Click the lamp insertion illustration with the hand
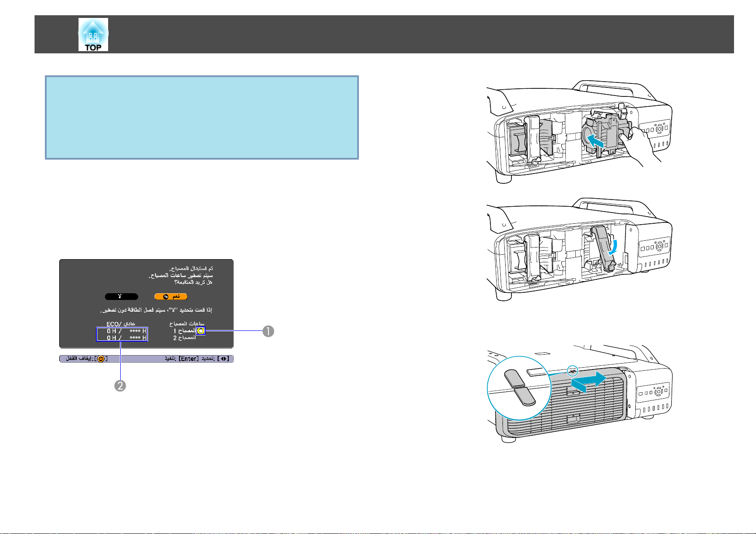The width and height of the screenshot is (756, 534). (580, 131)
